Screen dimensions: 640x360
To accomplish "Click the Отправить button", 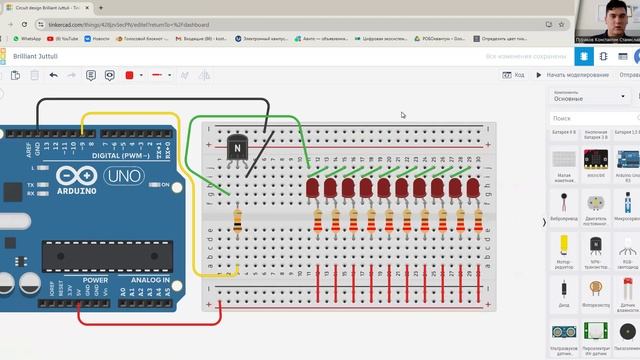I will coord(629,75).
